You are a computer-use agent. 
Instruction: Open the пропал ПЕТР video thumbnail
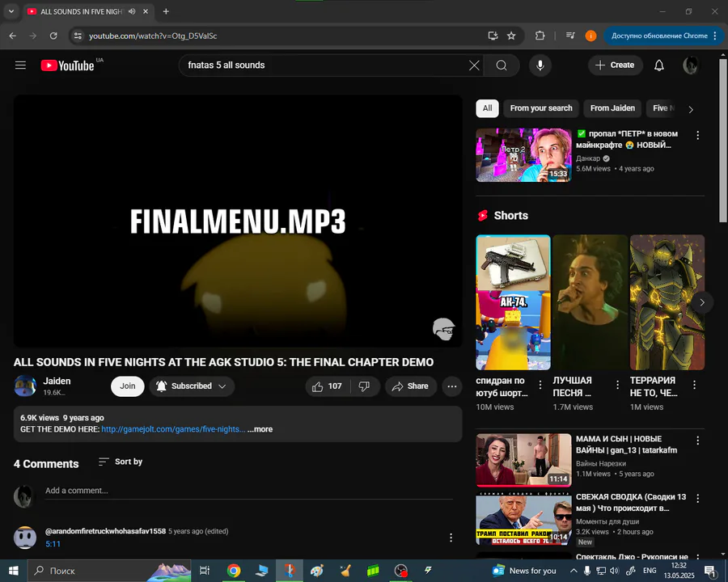pos(523,155)
